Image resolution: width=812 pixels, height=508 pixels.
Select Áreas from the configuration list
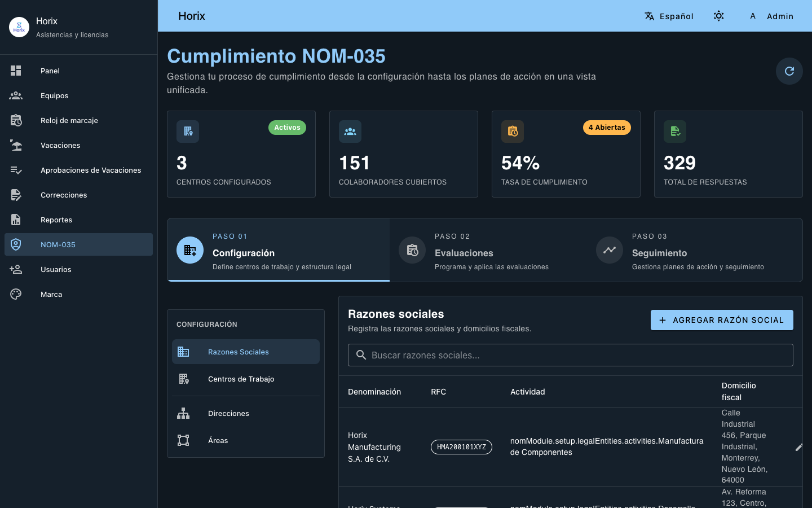coord(218,440)
